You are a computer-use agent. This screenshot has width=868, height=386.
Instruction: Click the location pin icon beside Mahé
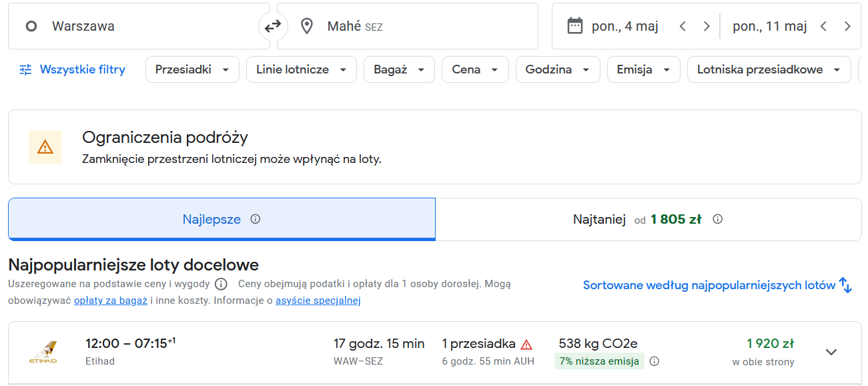click(x=307, y=27)
